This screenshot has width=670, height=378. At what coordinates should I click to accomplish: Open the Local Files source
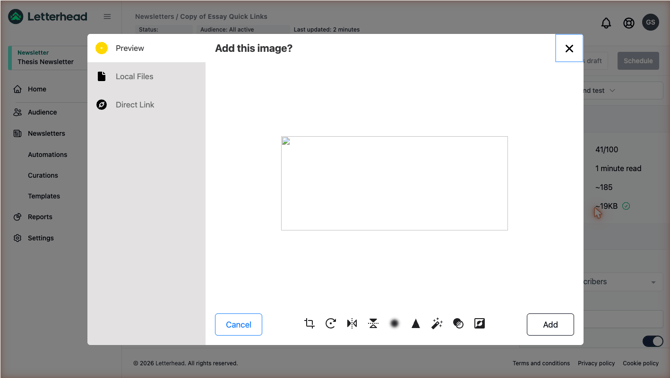(x=147, y=76)
